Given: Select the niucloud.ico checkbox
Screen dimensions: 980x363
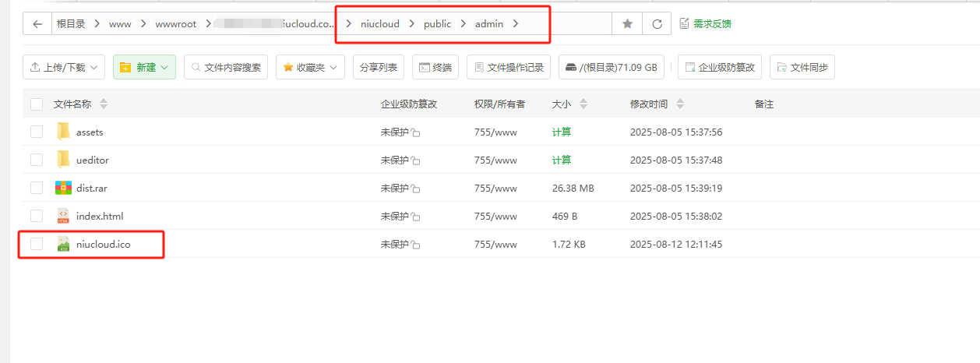Looking at the screenshot, I should [x=37, y=244].
